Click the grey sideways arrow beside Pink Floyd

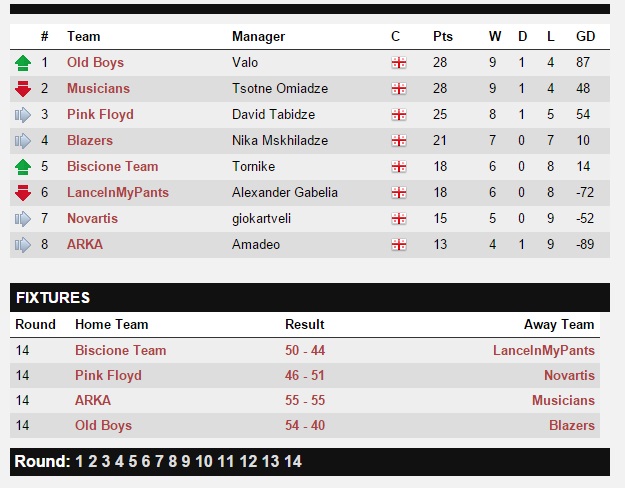point(23,115)
